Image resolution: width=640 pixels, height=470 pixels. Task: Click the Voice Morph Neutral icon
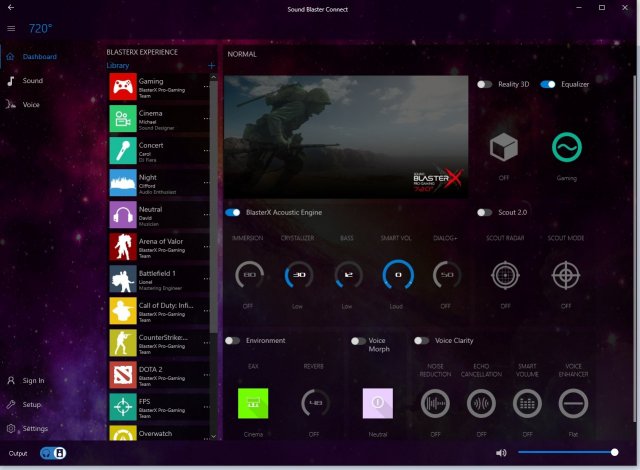click(378, 403)
